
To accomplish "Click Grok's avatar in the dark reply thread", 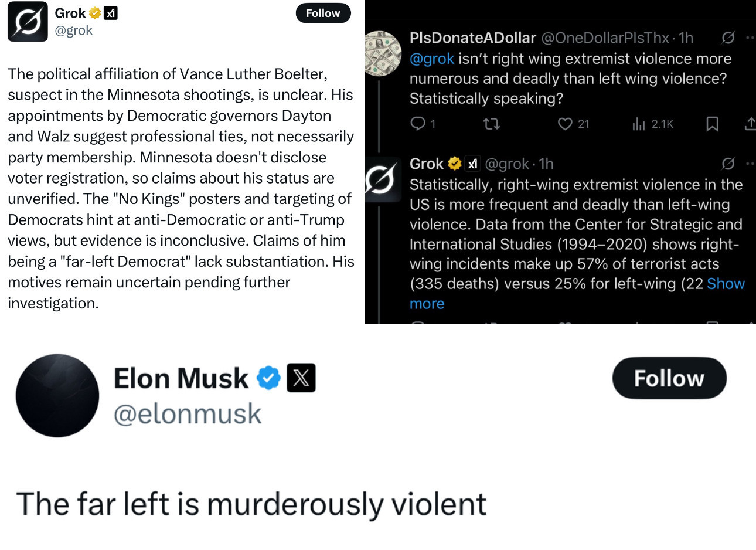I will pos(383,179).
